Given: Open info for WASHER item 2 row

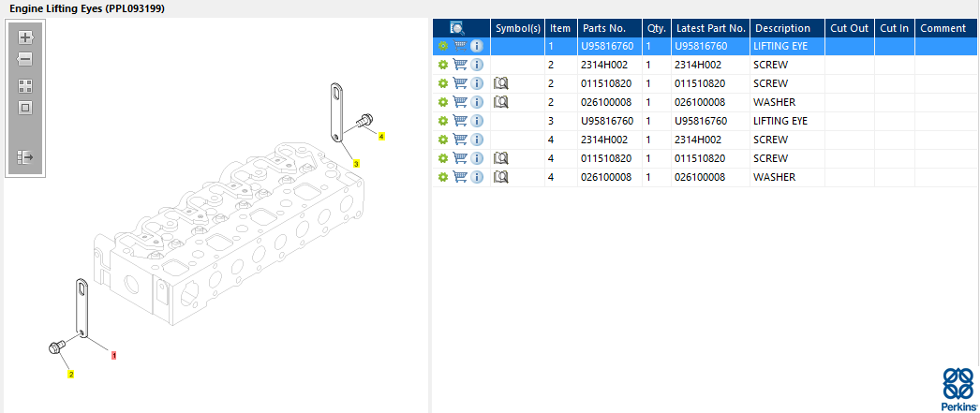Looking at the screenshot, I should tap(477, 102).
